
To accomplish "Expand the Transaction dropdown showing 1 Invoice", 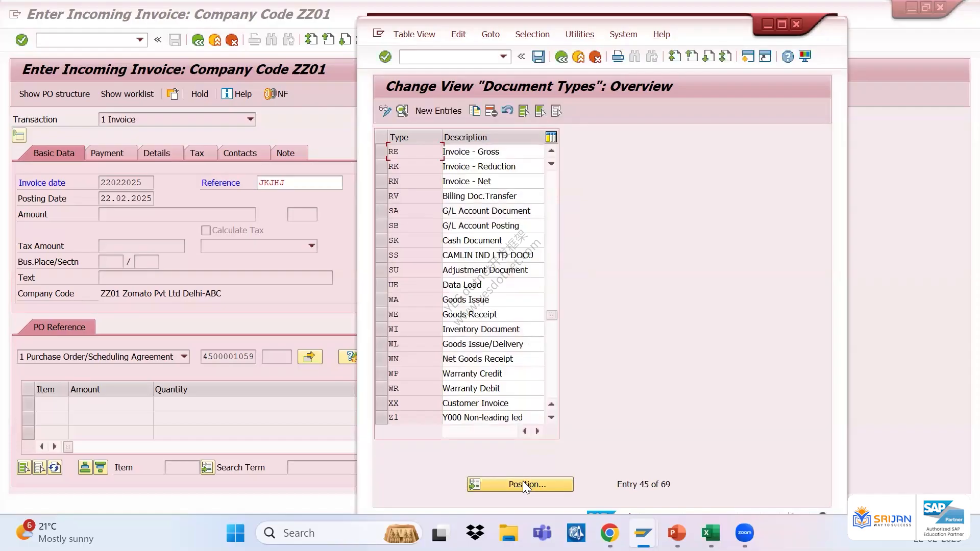I will pyautogui.click(x=250, y=119).
